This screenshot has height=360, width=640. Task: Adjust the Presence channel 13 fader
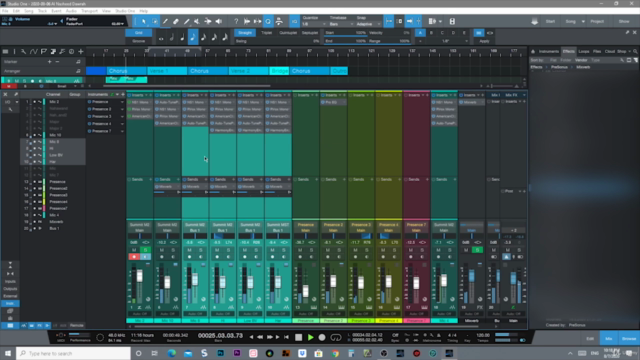(x=305, y=291)
